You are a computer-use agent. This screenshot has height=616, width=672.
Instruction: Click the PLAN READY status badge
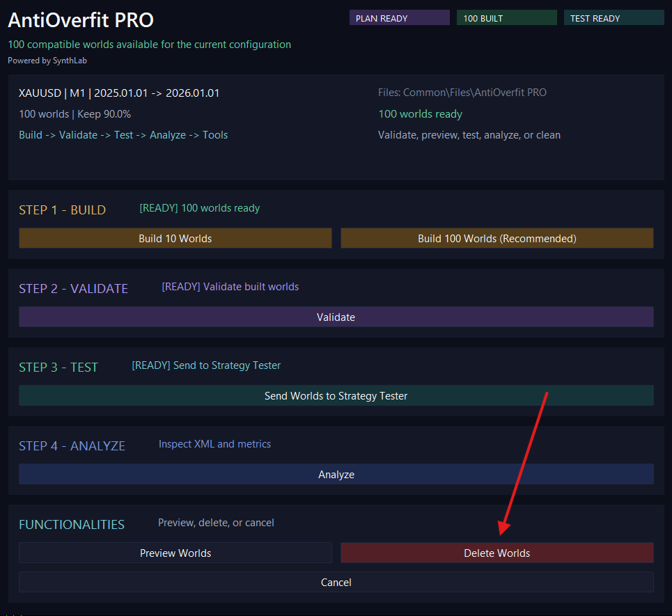pyautogui.click(x=400, y=18)
